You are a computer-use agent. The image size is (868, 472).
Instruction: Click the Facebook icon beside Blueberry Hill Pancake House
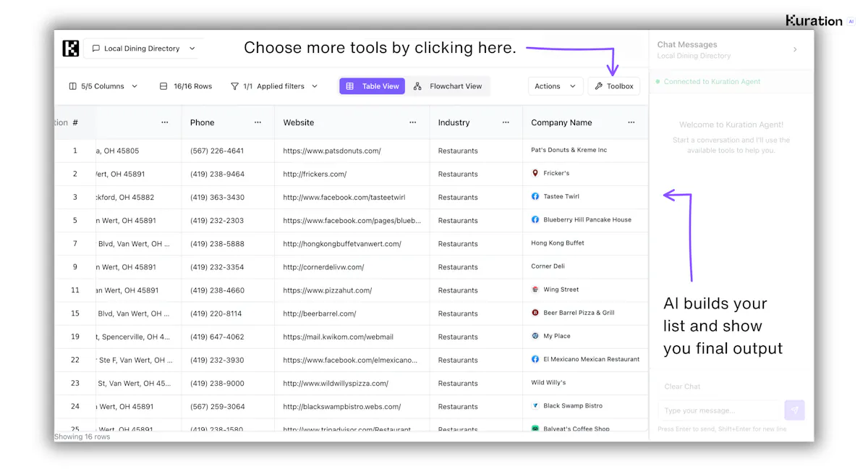(535, 219)
